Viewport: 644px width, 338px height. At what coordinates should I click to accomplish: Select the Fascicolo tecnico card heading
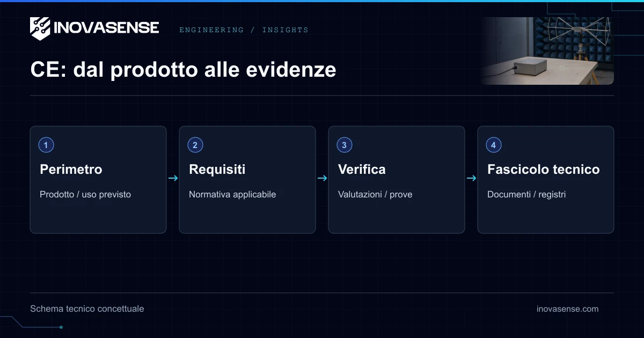543,170
